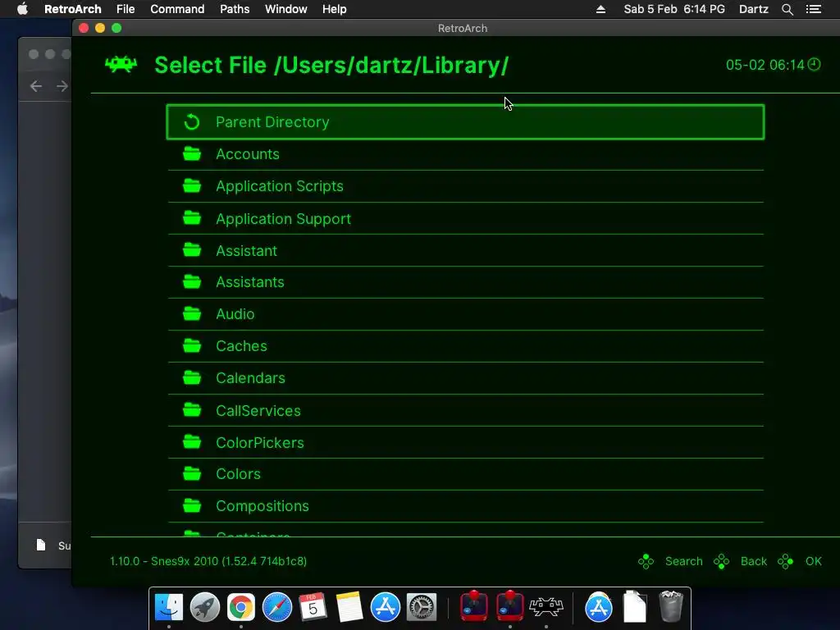Open the Audio folder name

[235, 314]
